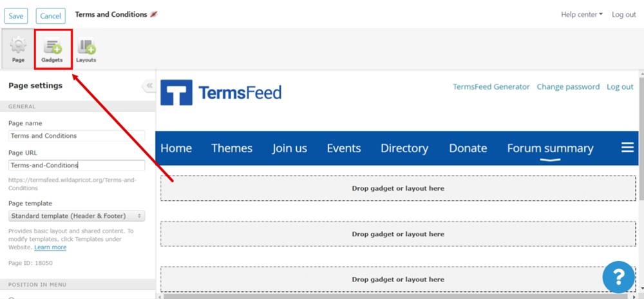The image size is (644, 299).
Task: Focus the Page URL input field
Action: (x=77, y=165)
